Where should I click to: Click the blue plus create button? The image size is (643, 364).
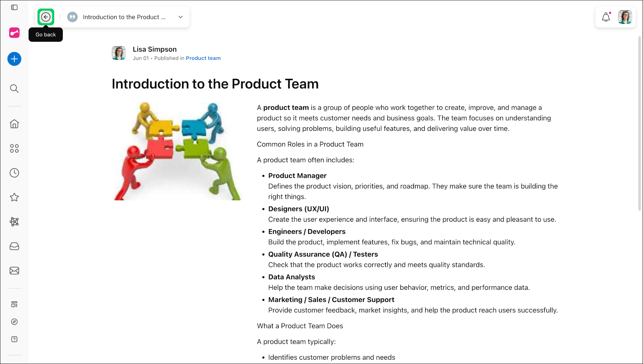click(x=14, y=59)
